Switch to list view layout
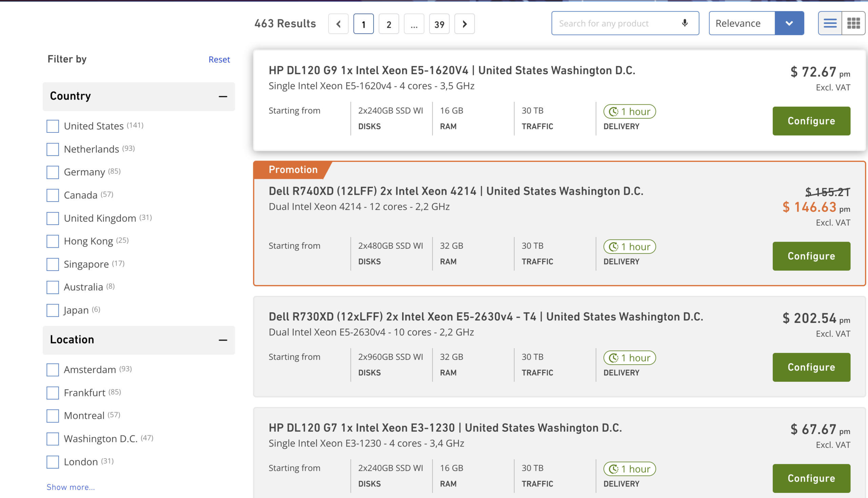The image size is (868, 498). coord(830,23)
